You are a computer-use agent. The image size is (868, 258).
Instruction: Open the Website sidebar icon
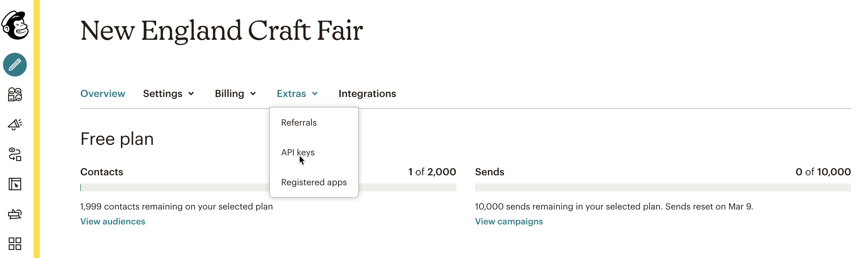15,184
